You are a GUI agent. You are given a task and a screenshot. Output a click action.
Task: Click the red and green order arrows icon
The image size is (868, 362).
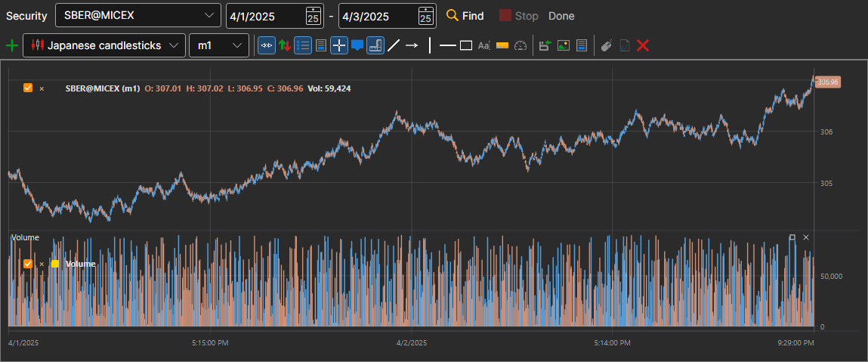click(x=285, y=45)
